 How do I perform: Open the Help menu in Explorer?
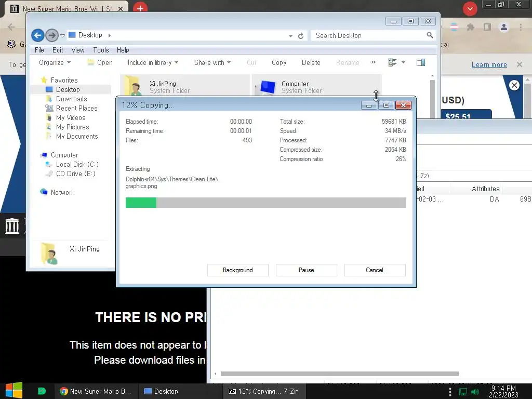pos(123,50)
